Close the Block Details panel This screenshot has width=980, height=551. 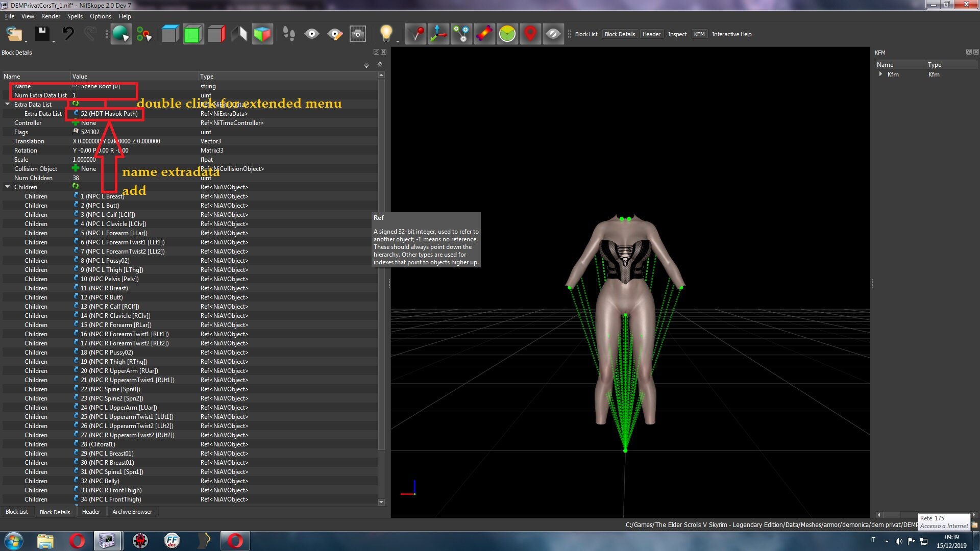(384, 52)
